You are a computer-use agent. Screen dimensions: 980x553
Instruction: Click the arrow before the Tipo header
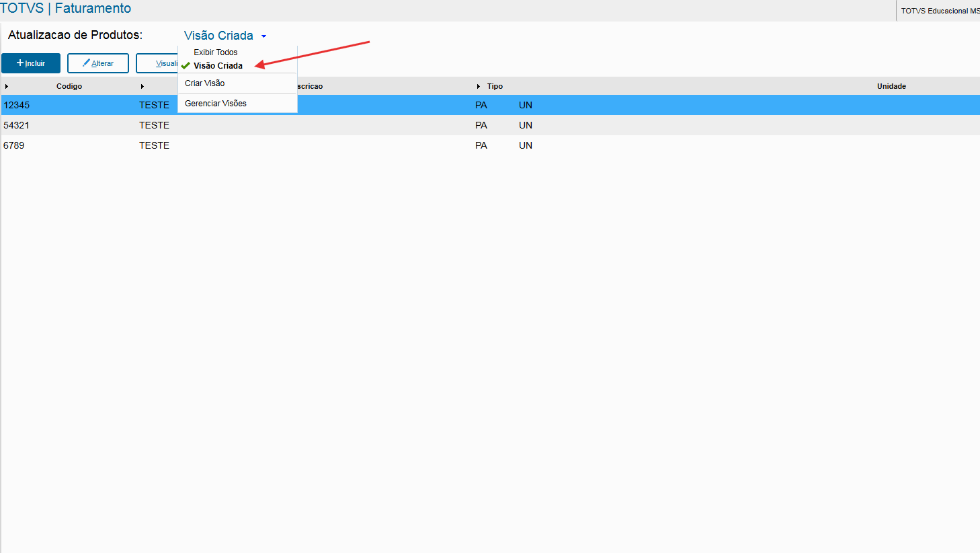point(479,86)
